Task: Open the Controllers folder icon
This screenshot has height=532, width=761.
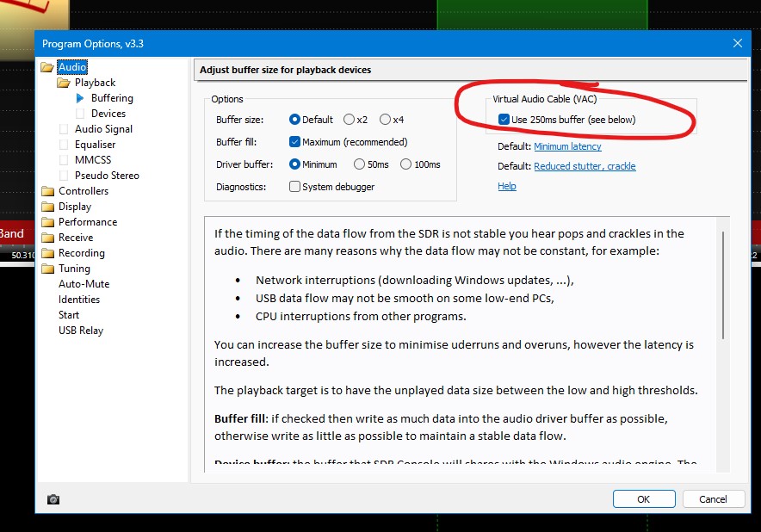Action: (47, 191)
